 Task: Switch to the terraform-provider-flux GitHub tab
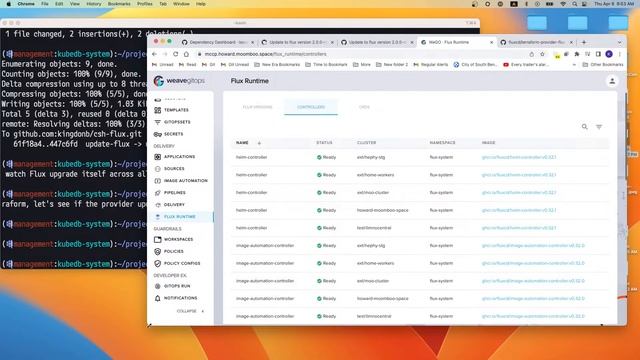(536, 42)
